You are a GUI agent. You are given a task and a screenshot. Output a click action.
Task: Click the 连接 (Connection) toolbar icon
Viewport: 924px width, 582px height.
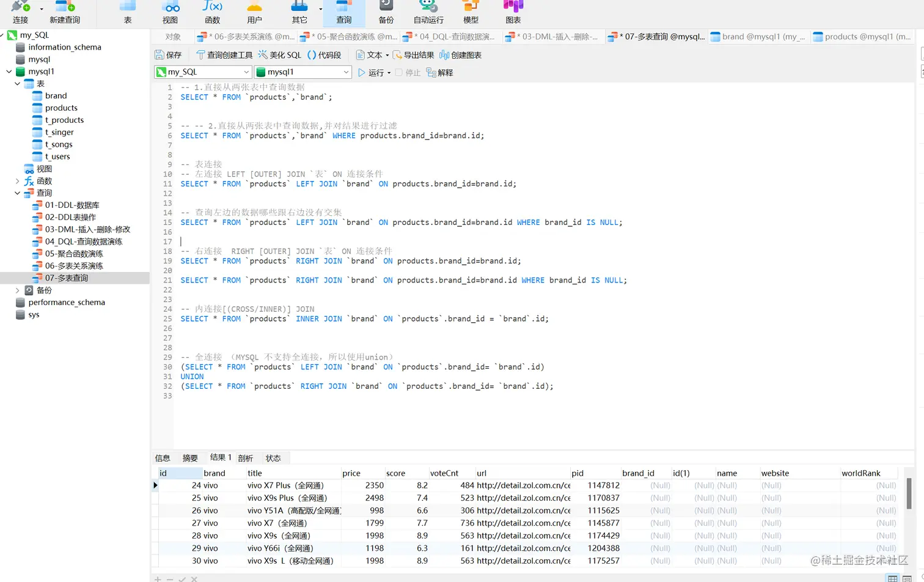pos(20,12)
